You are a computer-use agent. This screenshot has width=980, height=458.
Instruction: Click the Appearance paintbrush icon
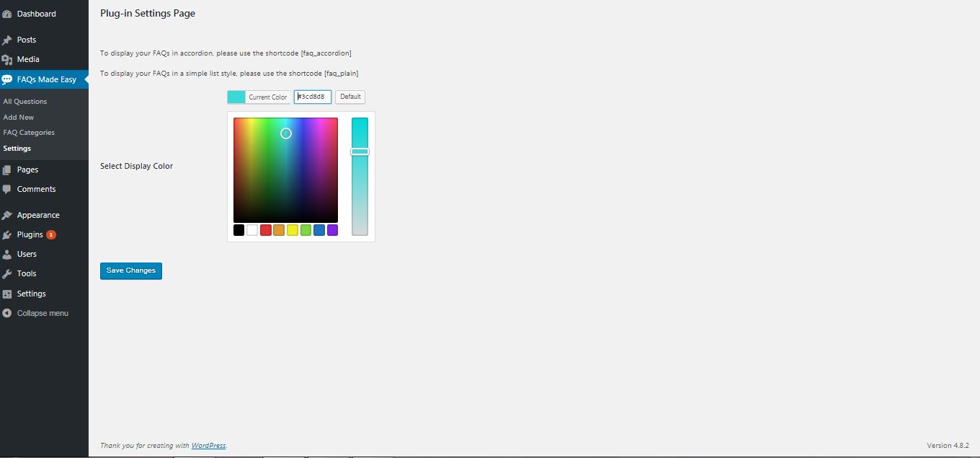click(7, 215)
